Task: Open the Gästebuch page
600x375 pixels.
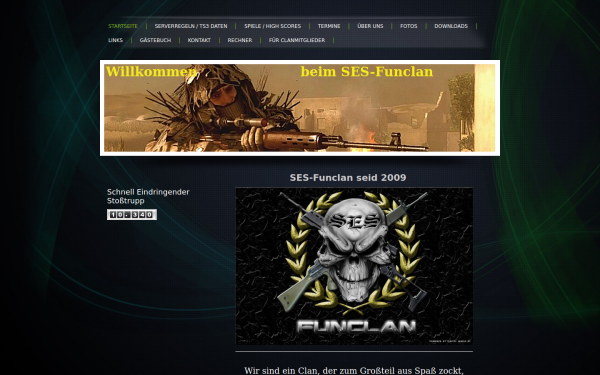Action: click(x=155, y=40)
